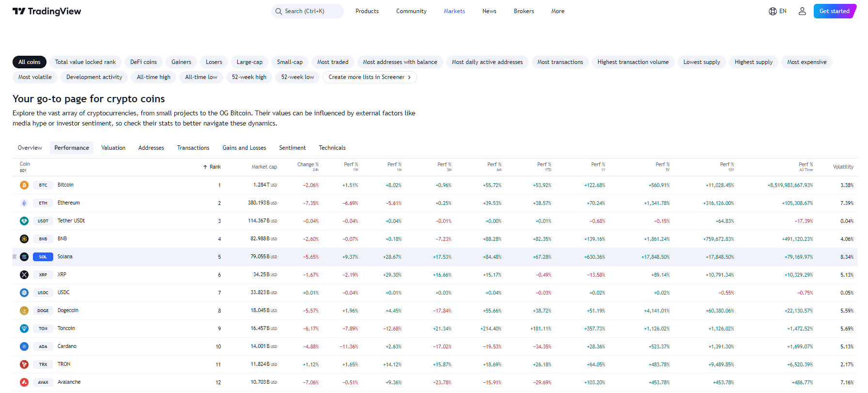868x393 pixels.
Task: Sort by the Rank column header
Action: (212, 167)
